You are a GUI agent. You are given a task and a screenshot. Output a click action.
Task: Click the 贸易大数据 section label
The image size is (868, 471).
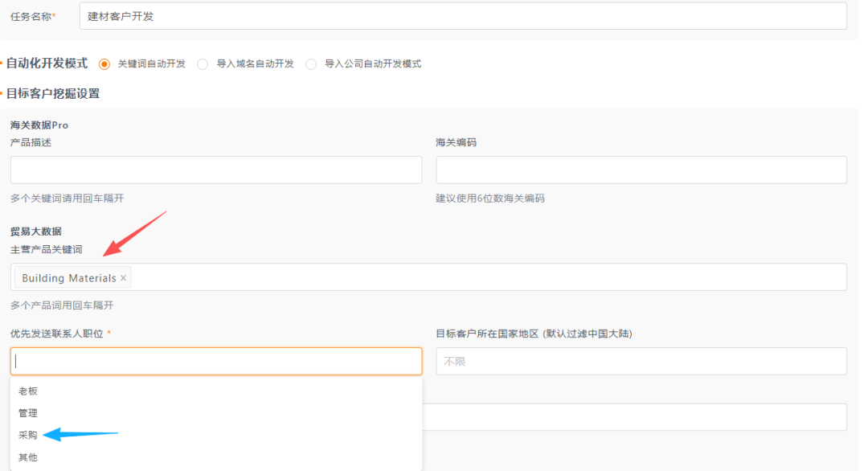(36, 231)
